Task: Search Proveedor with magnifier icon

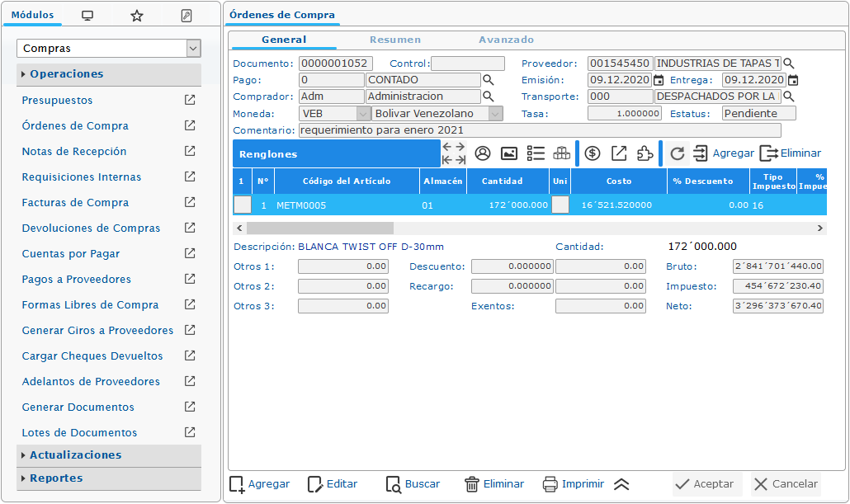Action: 789,64
